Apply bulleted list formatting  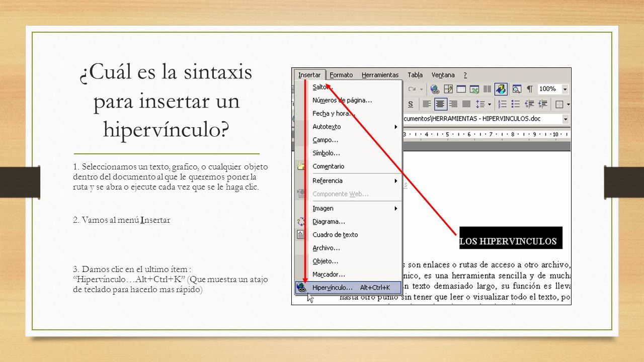[515, 104]
